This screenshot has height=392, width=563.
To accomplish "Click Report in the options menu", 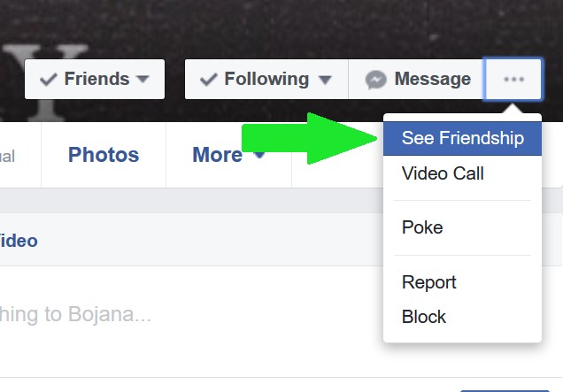I will click(x=429, y=282).
